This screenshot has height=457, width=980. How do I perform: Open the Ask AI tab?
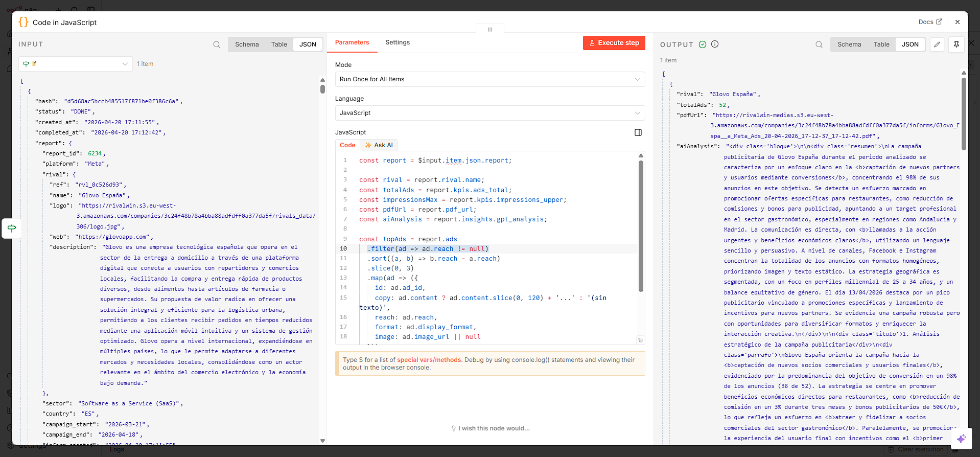[379, 145]
